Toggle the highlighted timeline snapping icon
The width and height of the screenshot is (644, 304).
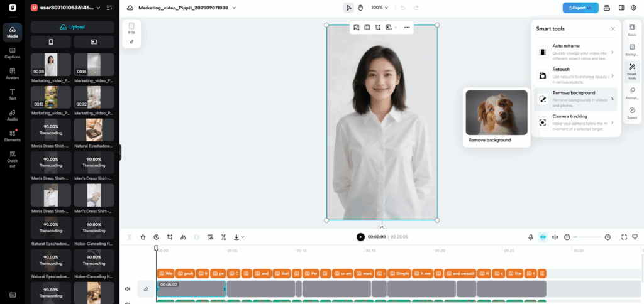click(543, 237)
